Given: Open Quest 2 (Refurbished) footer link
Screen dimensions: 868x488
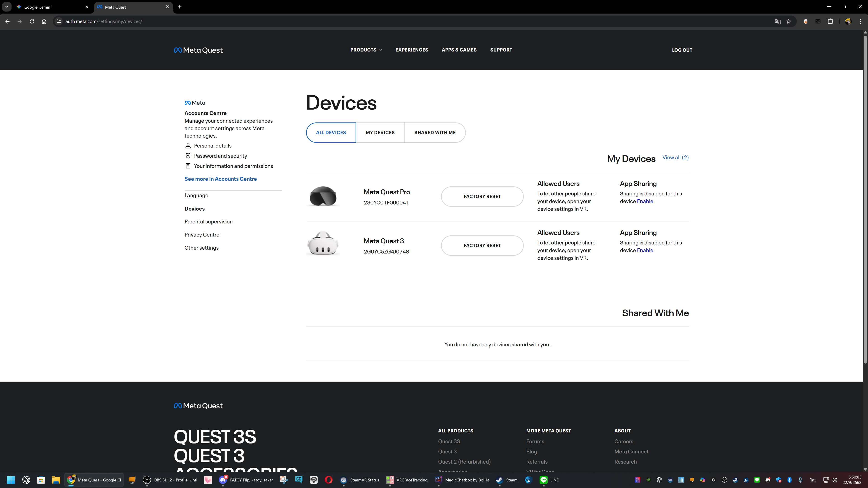Looking at the screenshot, I should pos(464,462).
